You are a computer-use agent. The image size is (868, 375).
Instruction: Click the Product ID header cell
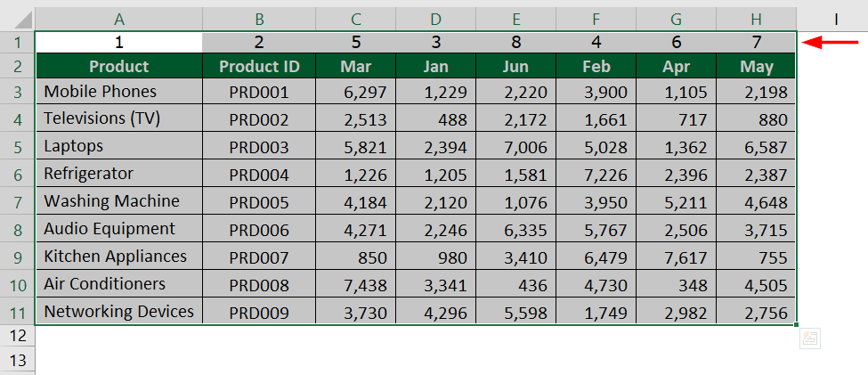click(259, 66)
